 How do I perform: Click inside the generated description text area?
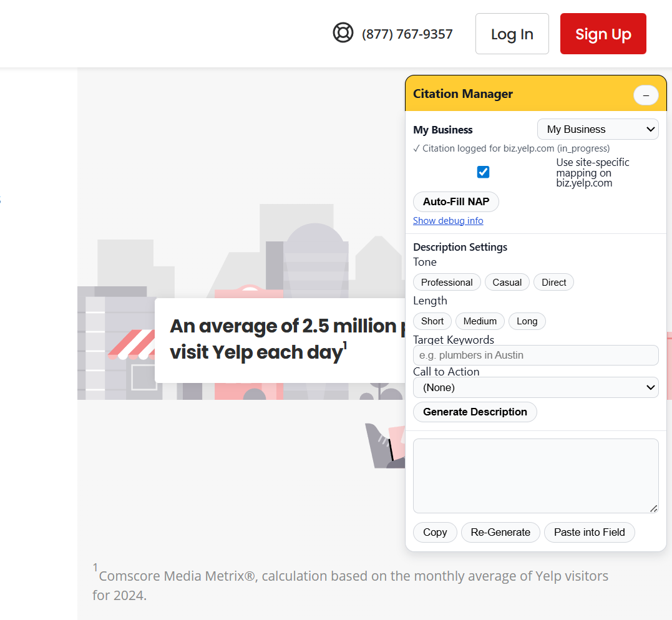535,475
